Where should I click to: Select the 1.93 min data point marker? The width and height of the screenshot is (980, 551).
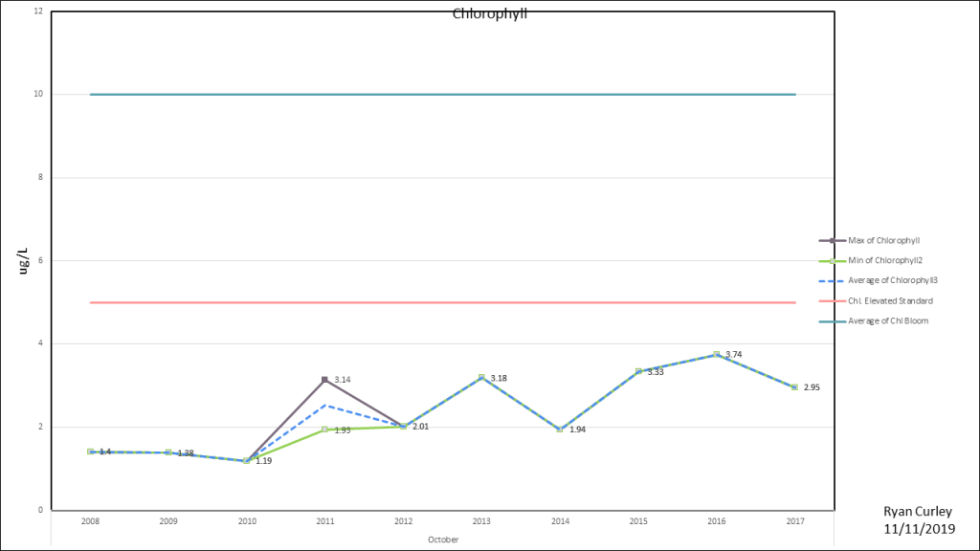click(324, 430)
